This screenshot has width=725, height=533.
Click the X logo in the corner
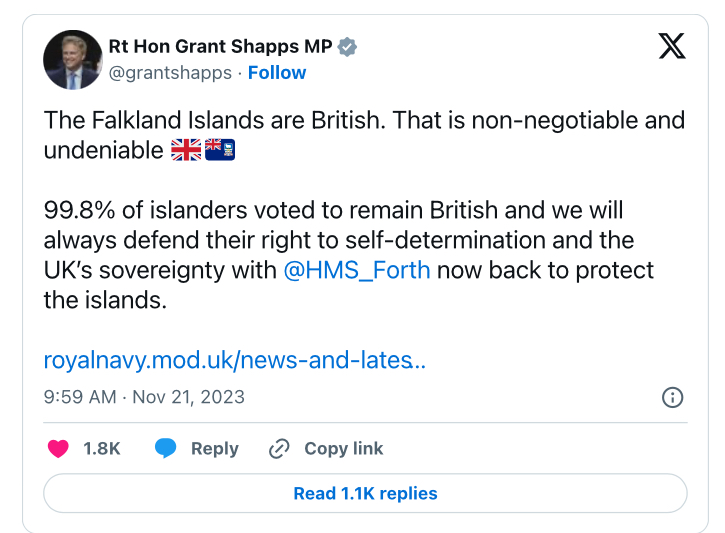[672, 46]
